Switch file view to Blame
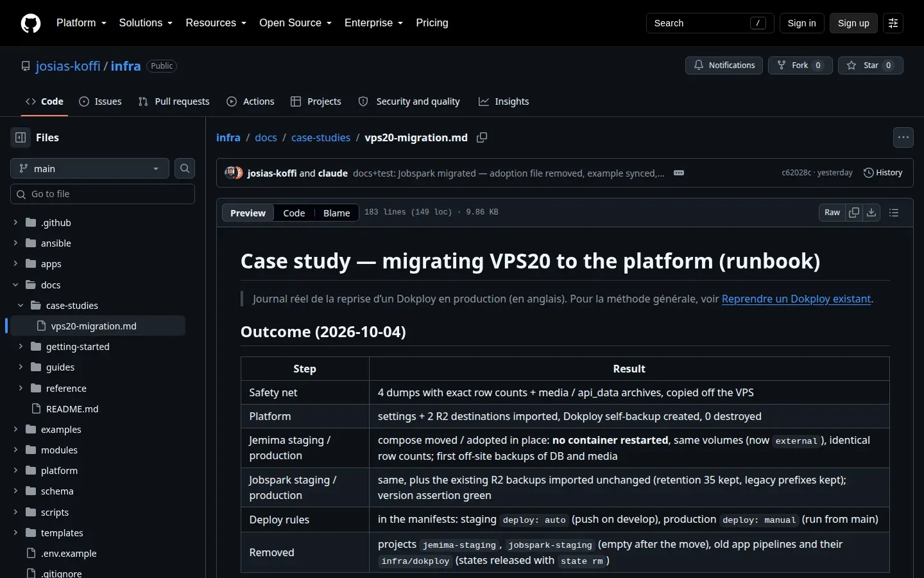924x578 pixels. [336, 213]
